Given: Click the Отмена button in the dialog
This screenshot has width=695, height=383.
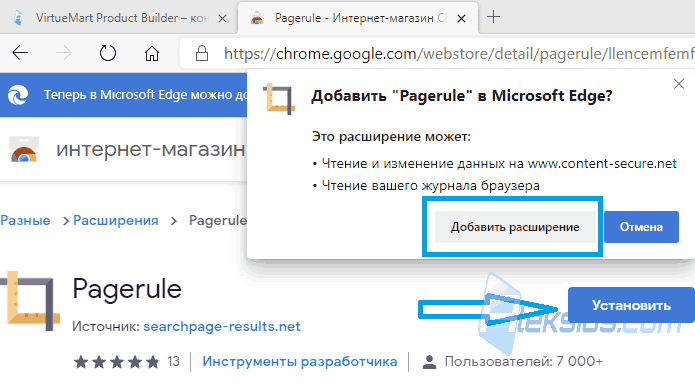Looking at the screenshot, I should (x=641, y=227).
